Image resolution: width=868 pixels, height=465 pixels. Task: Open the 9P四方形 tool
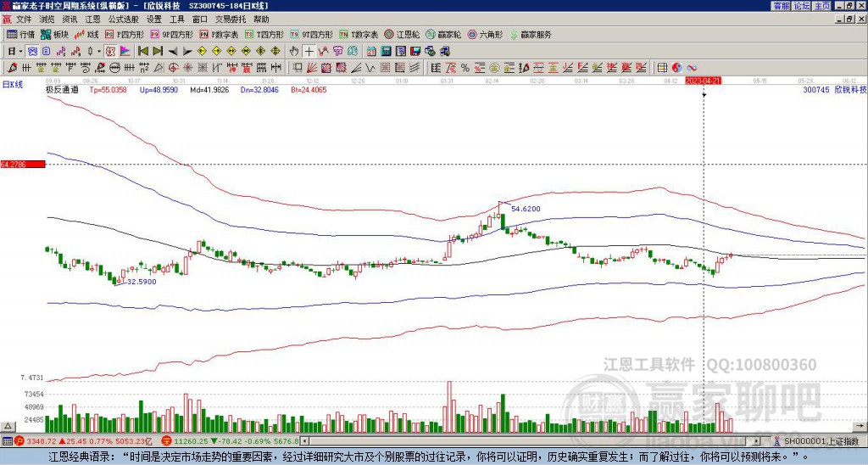[172, 34]
